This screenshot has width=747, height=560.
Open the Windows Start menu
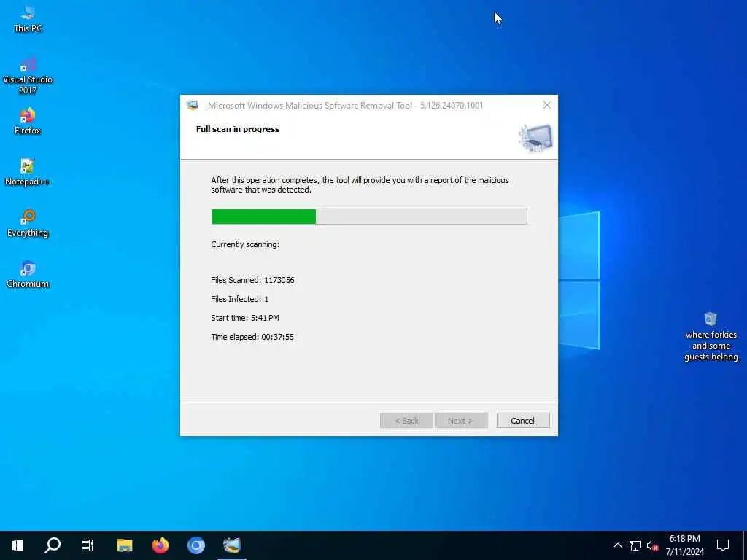coord(18,545)
